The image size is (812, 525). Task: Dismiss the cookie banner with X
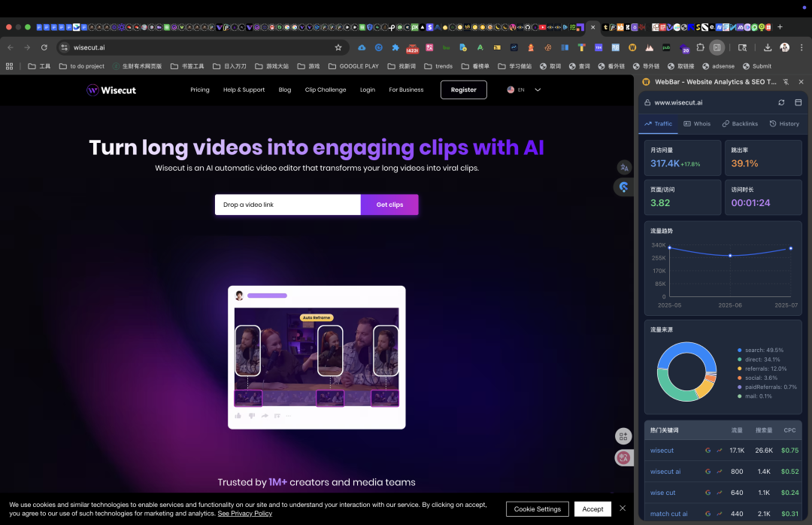623,508
